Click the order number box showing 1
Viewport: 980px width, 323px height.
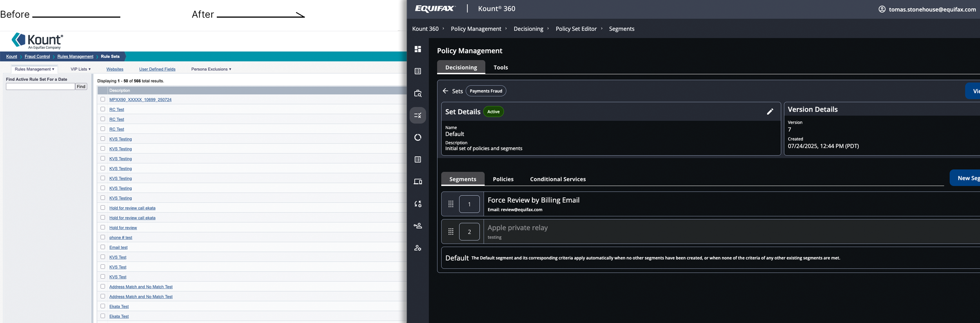tap(469, 204)
